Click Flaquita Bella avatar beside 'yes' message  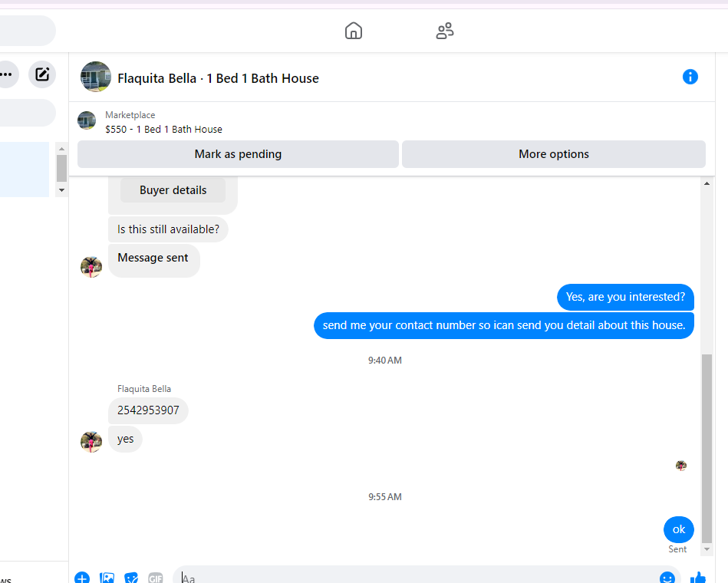tap(91, 441)
